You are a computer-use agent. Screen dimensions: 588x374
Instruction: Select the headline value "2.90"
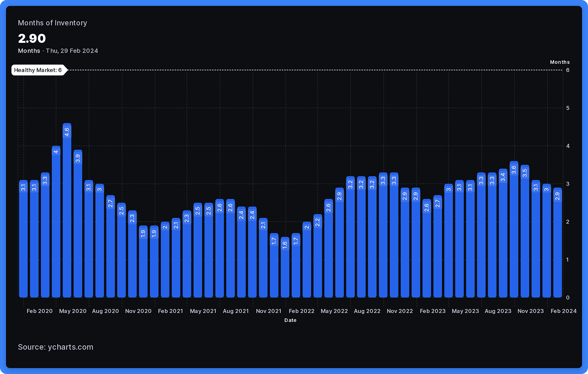(x=32, y=38)
